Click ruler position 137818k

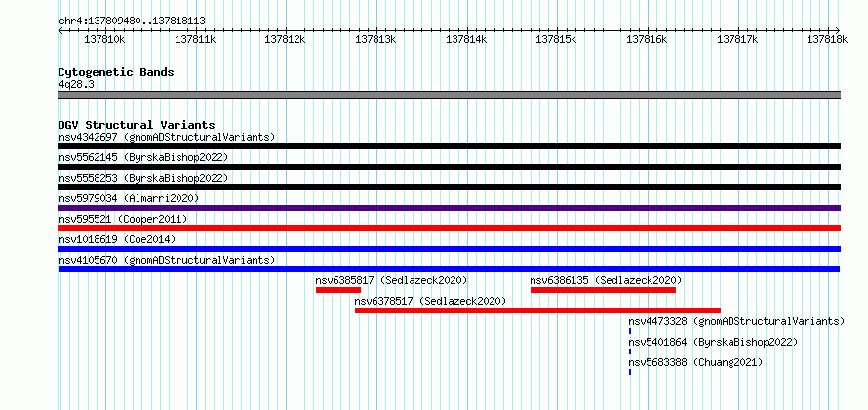coord(828,39)
